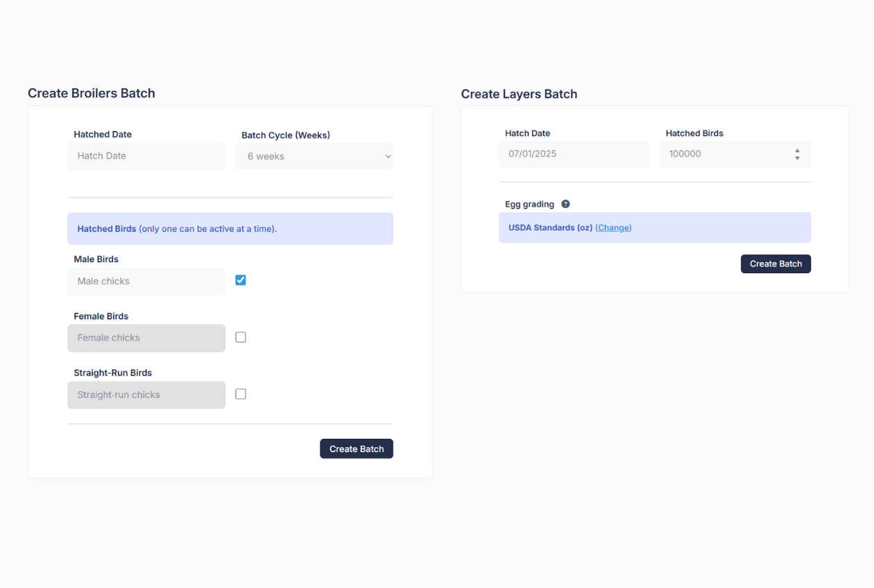Viewport: 874px width, 588px height.
Task: Click the USDA Standards (oz) text
Action: click(550, 227)
